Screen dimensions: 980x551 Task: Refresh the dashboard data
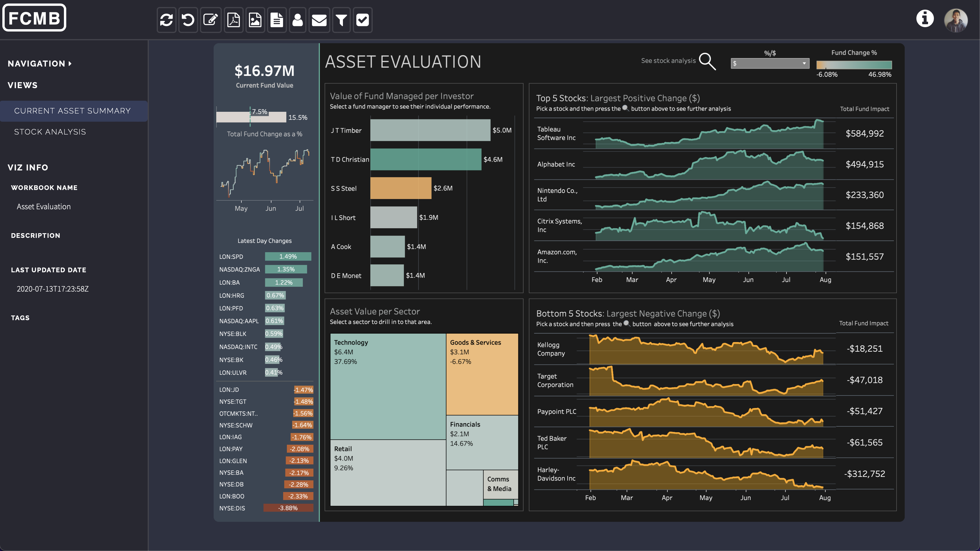click(x=166, y=20)
